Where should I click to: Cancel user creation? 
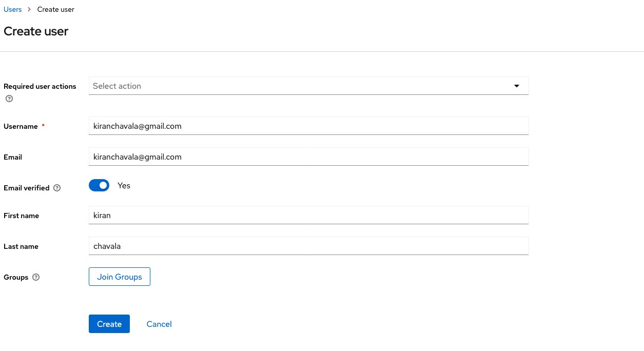159,324
